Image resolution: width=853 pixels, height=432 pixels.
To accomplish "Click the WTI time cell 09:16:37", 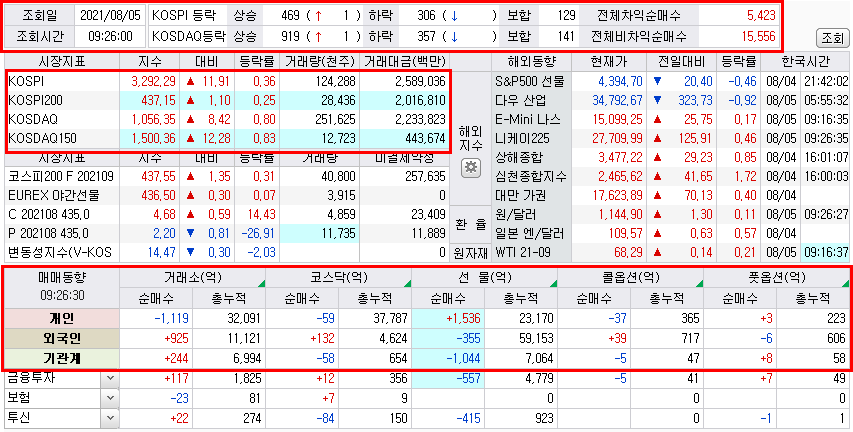I will (826, 253).
